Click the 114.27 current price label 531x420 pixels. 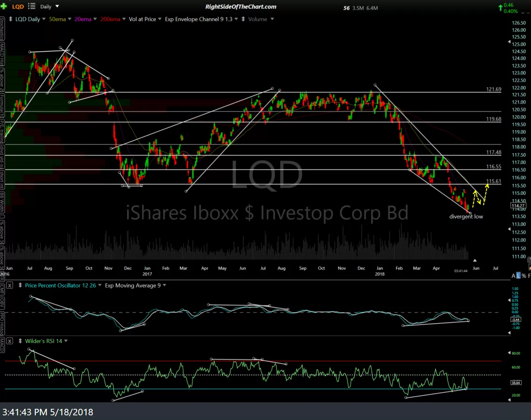click(x=518, y=205)
